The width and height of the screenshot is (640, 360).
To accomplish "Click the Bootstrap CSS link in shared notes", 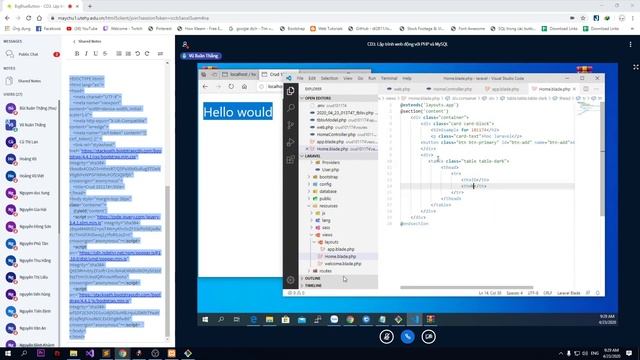I will click(x=115, y=153).
